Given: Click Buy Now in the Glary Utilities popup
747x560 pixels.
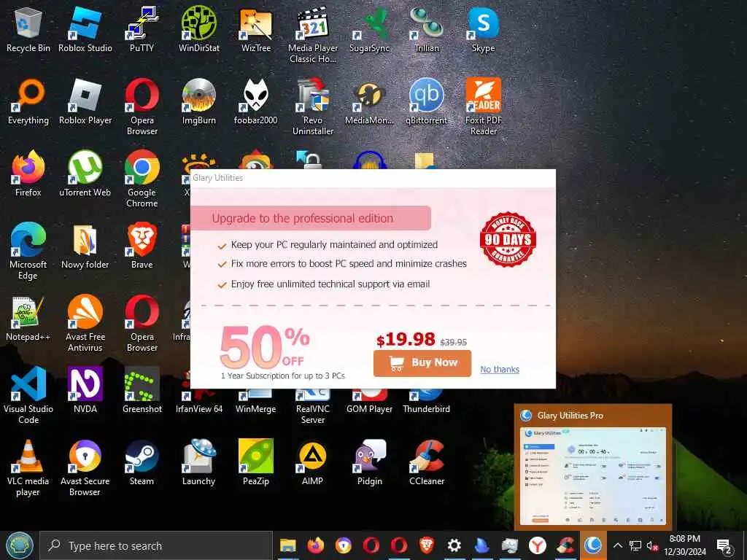Looking at the screenshot, I should [x=422, y=363].
